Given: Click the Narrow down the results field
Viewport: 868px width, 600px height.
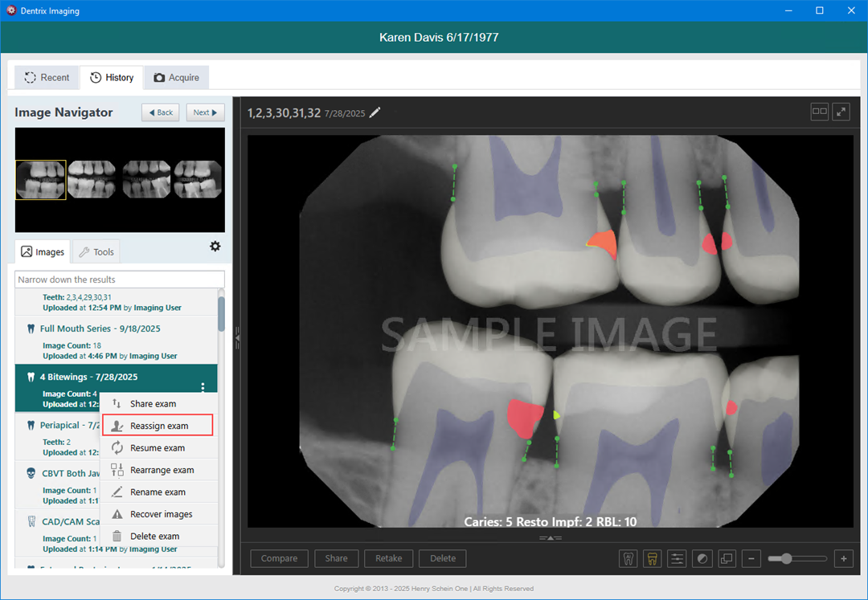Looking at the screenshot, I should coord(119,279).
